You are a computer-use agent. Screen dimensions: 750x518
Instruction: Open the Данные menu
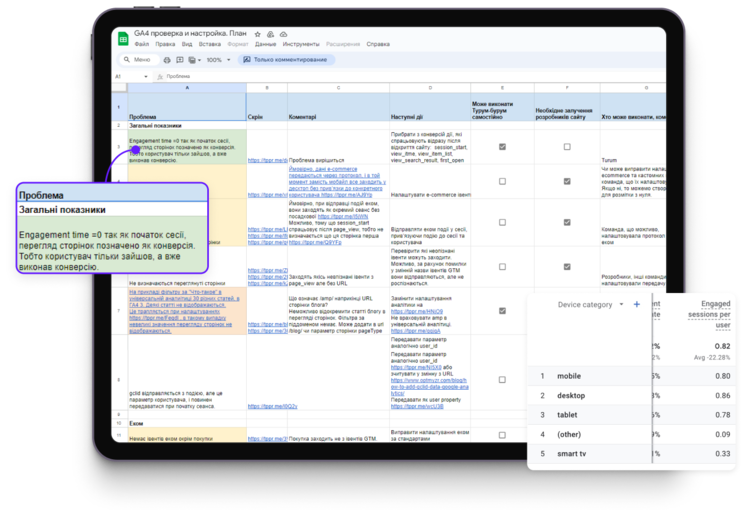[265, 44]
